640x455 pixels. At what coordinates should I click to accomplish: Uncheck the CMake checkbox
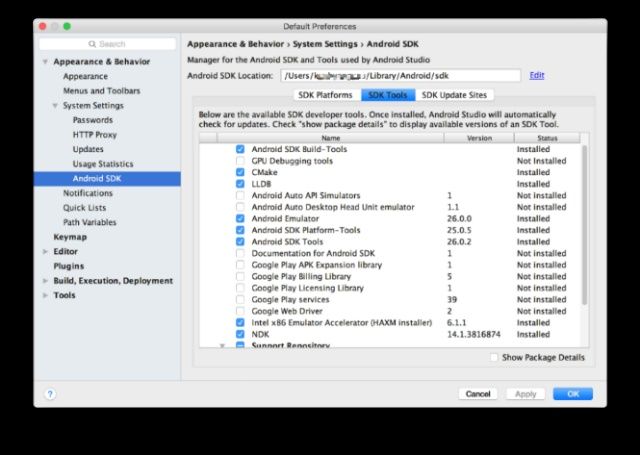[240, 172]
